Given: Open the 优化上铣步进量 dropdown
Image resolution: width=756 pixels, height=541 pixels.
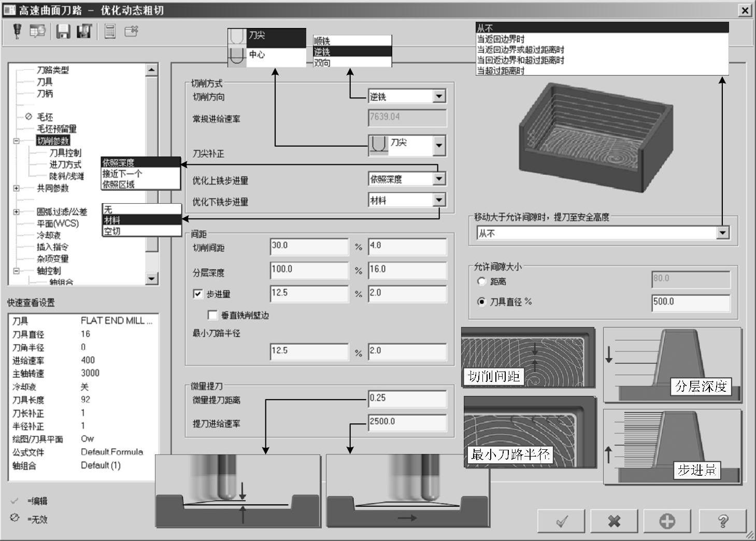Looking at the screenshot, I should pos(439,179).
